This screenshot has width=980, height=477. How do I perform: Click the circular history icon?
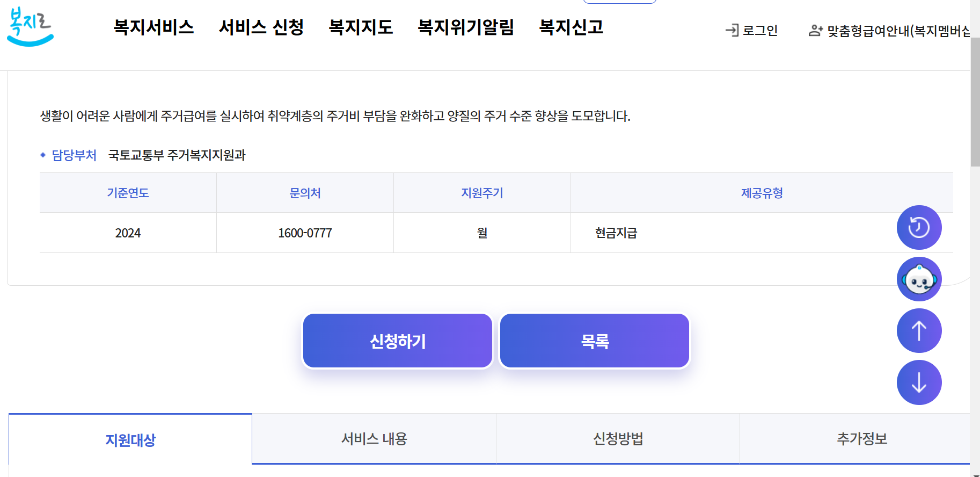tap(919, 227)
